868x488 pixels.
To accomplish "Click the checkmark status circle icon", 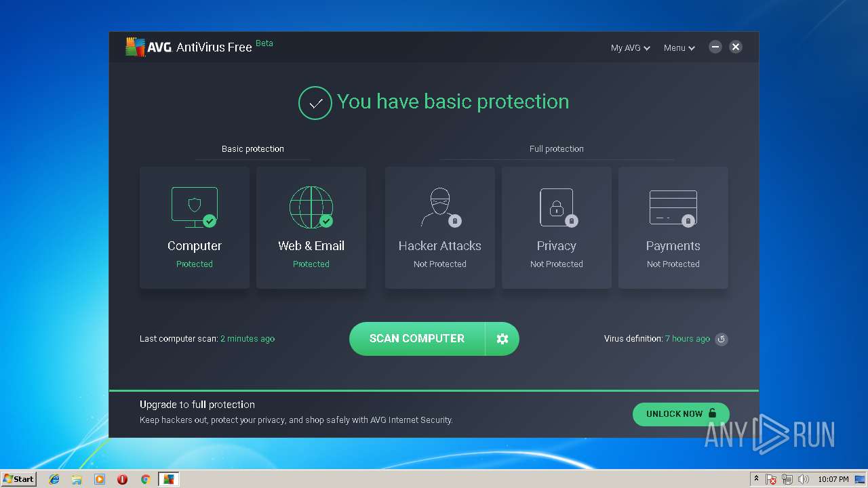I will coord(315,103).
